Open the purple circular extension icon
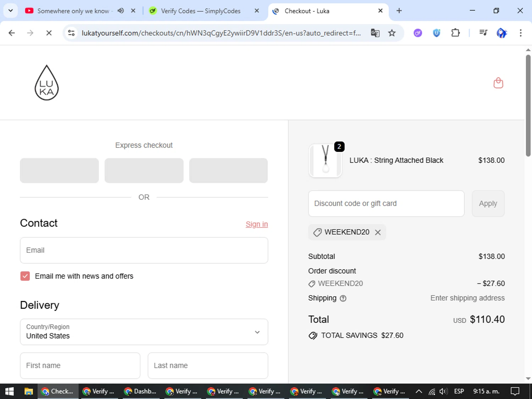Viewport: 532px width, 399px height. click(418, 33)
